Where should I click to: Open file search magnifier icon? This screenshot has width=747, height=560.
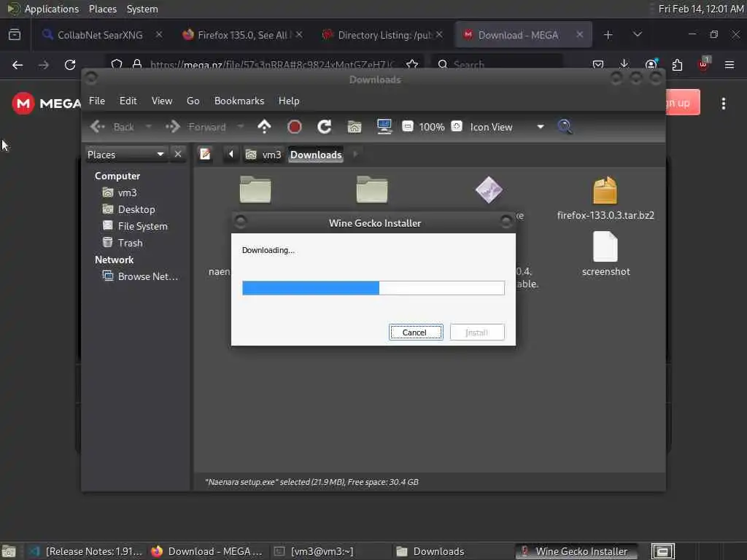(565, 127)
